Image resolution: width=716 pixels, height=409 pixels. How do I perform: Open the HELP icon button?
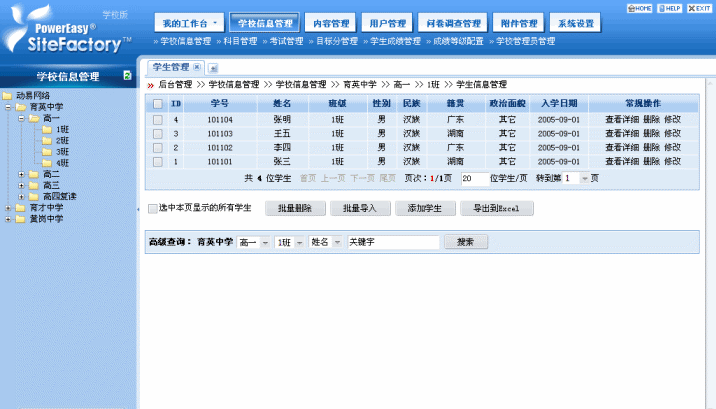(669, 8)
